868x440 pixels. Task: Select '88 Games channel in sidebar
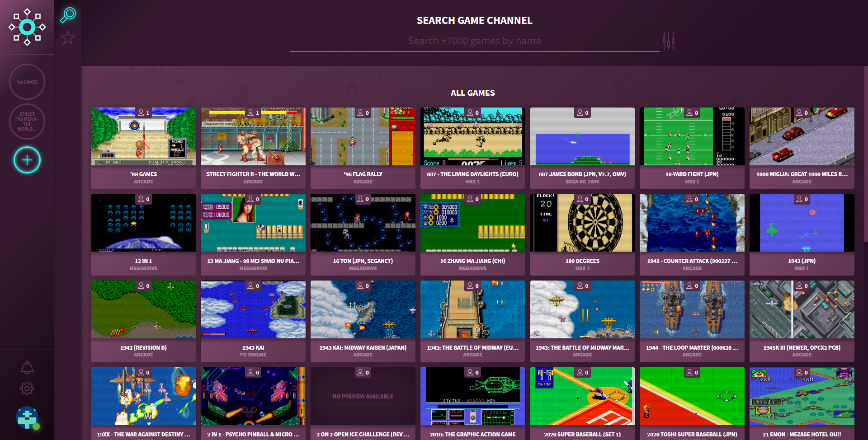(x=27, y=82)
